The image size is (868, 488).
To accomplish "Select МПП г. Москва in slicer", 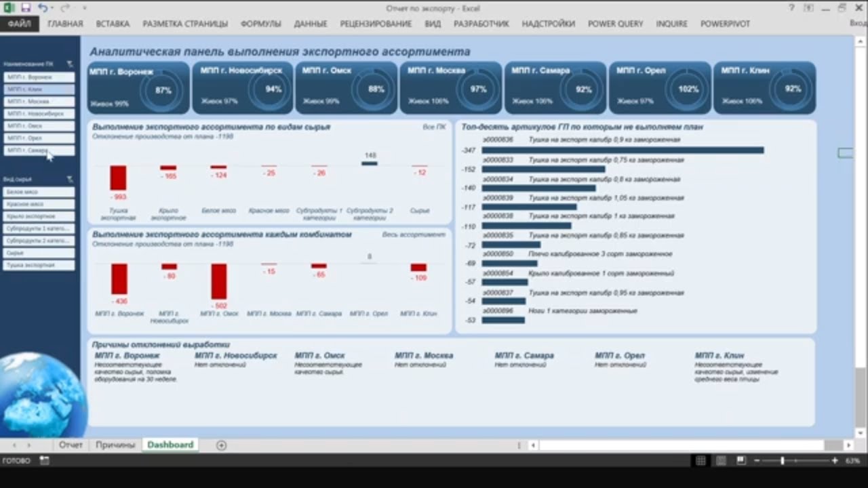I will tap(39, 102).
